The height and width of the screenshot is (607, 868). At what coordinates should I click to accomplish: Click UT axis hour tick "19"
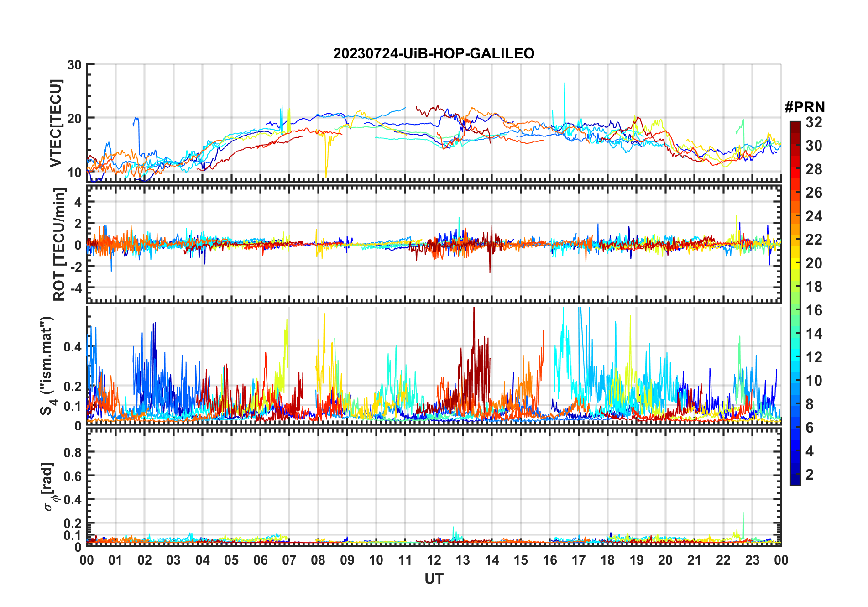[637, 560]
